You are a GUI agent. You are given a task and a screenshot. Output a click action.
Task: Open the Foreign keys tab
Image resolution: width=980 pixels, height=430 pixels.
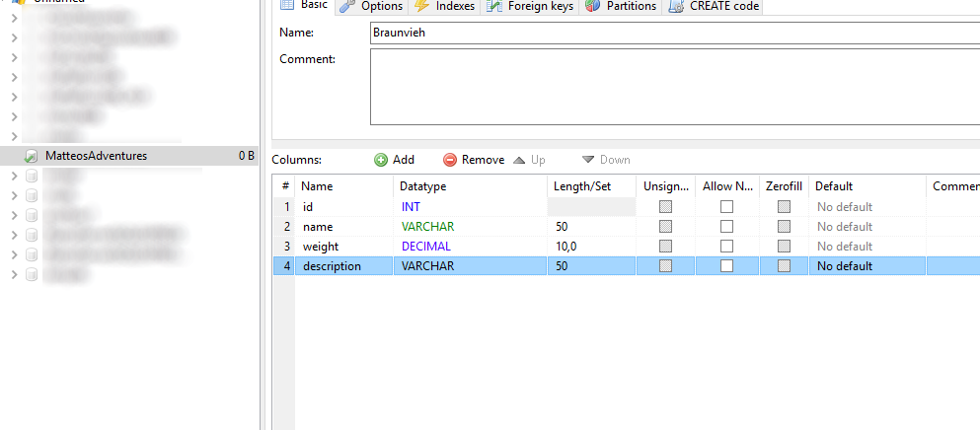pos(540,6)
